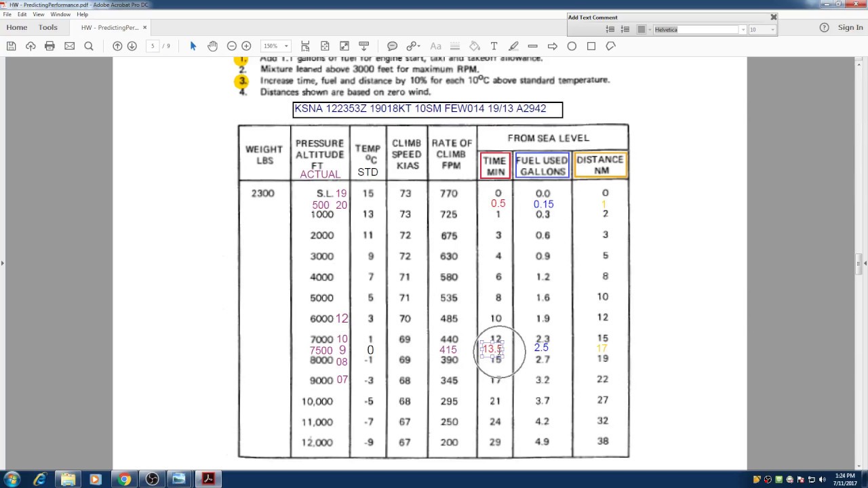The height and width of the screenshot is (488, 868).
Task: Click the yellow 17 distance annotation
Action: click(601, 348)
